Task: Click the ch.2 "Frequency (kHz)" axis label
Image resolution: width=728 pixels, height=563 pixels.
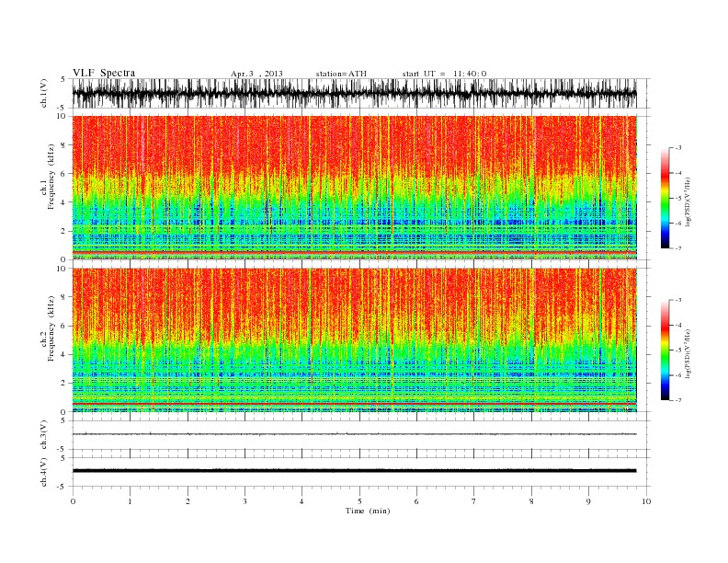Action: (x=51, y=328)
